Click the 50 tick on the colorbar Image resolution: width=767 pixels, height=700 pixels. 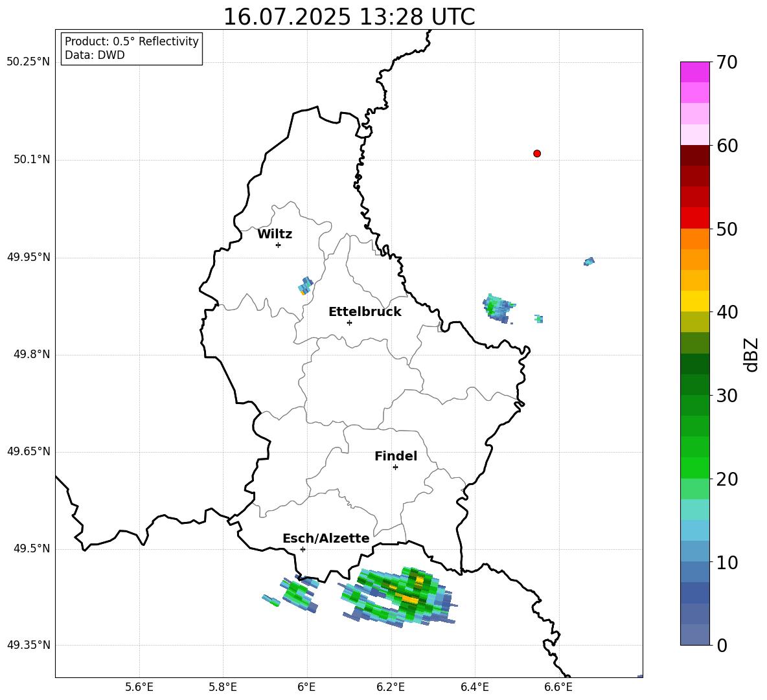(x=727, y=229)
